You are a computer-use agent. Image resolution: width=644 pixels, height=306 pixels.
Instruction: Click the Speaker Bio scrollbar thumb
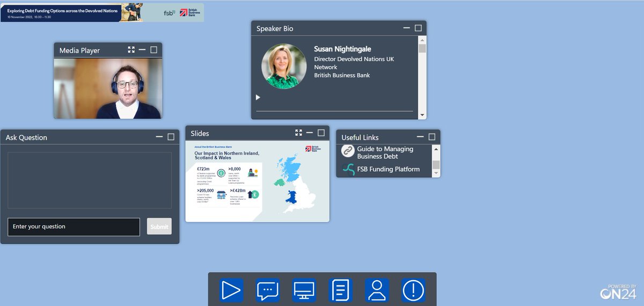point(422,48)
